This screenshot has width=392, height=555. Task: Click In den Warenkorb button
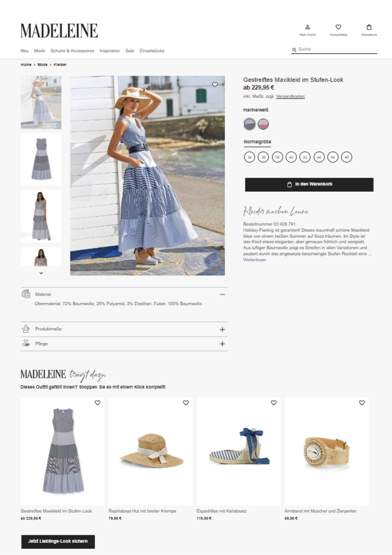point(309,185)
